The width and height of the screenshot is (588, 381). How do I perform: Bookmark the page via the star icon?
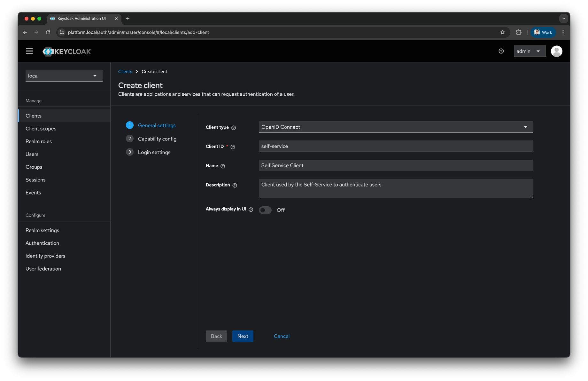503,32
